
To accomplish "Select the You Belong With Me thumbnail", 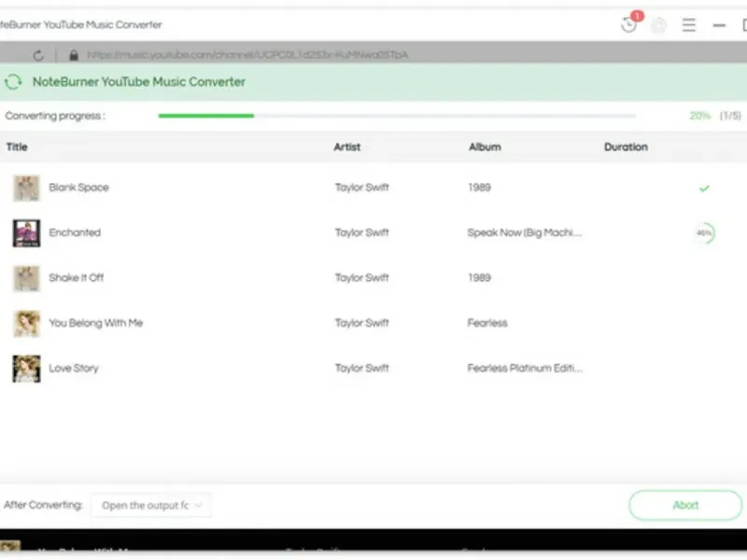I will pyautogui.click(x=27, y=323).
